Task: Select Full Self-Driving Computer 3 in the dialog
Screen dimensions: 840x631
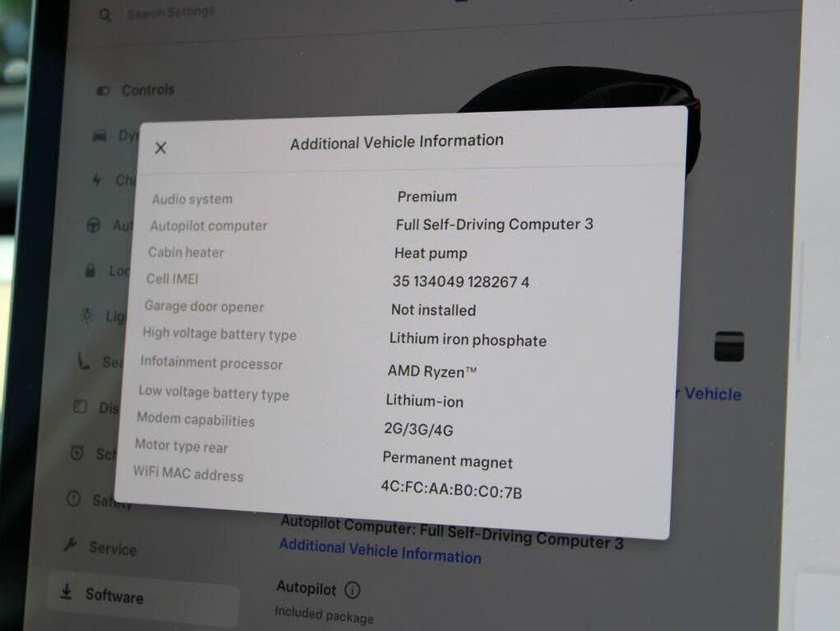Action: tap(495, 224)
